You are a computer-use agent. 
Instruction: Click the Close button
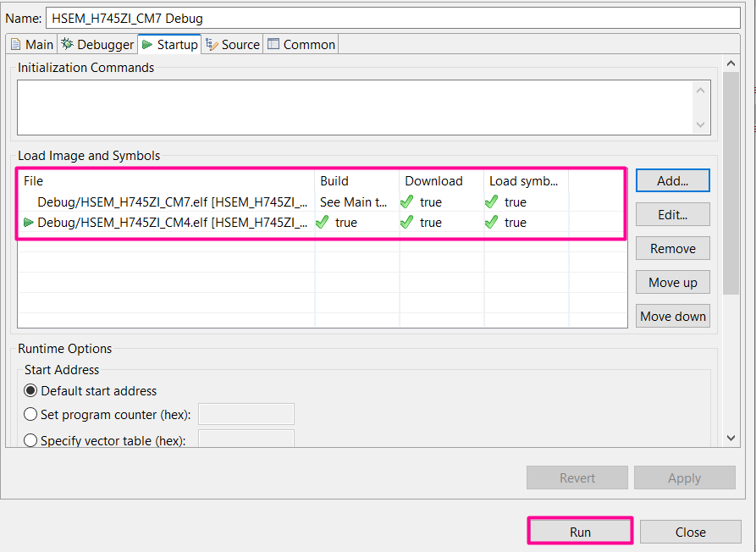point(691,532)
